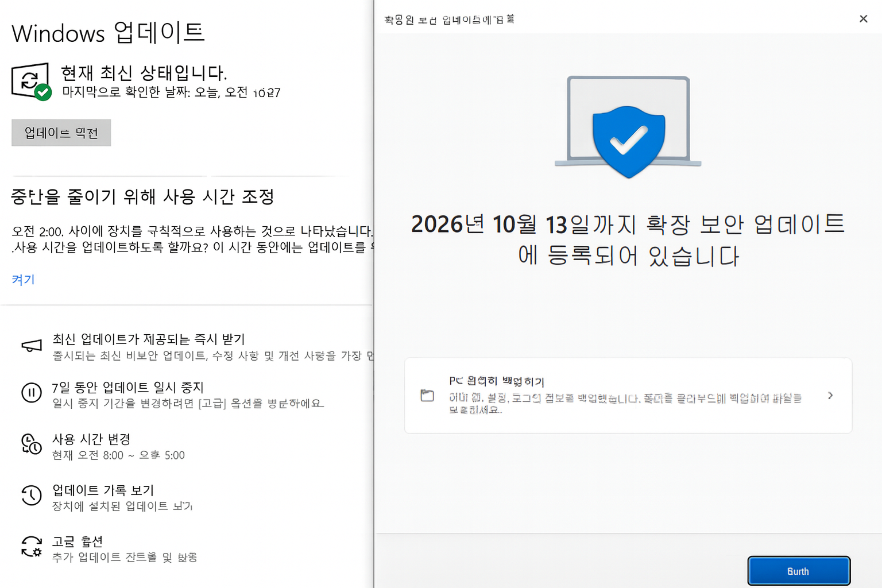Click the 업데이트 확인 button

coord(61,133)
